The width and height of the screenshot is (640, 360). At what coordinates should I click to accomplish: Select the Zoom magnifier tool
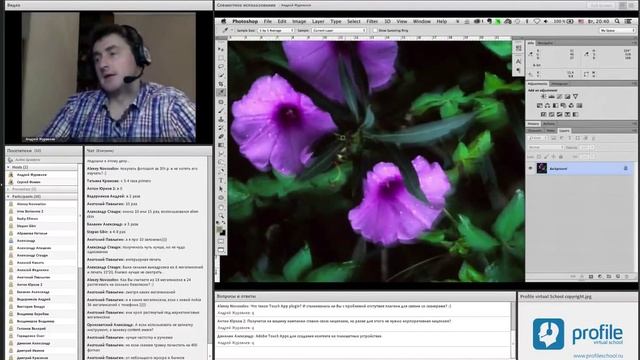(x=221, y=215)
